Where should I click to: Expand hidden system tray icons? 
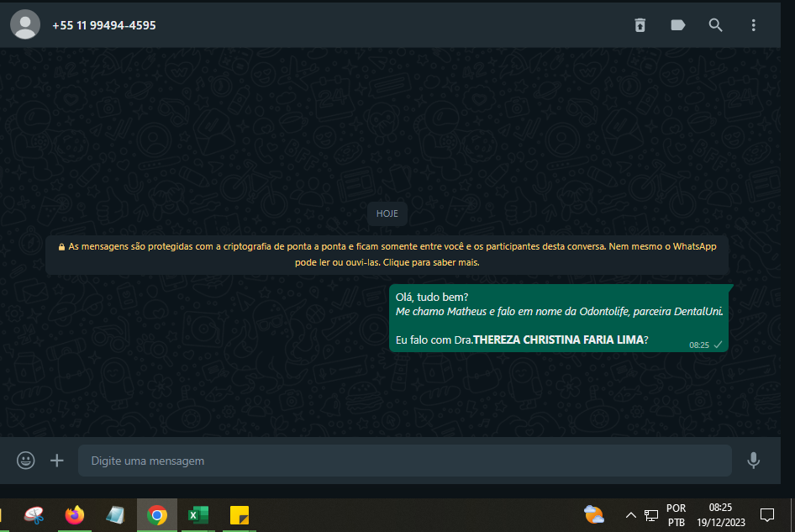coord(631,515)
